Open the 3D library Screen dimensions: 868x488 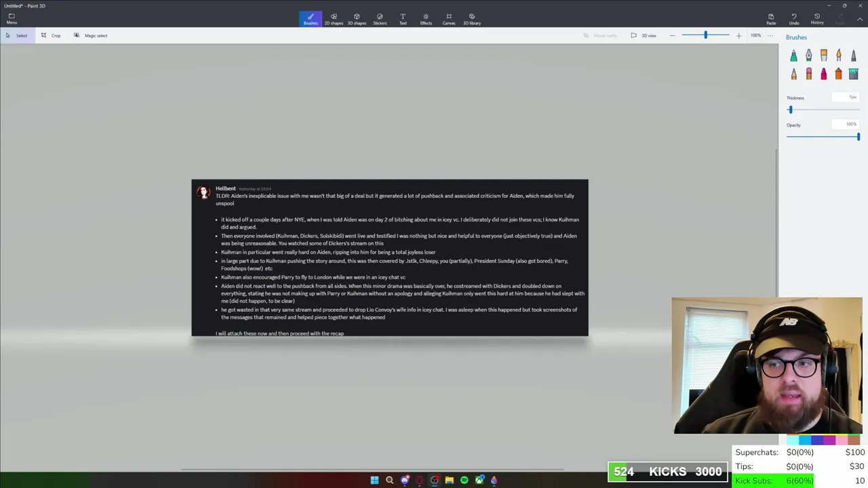click(472, 19)
